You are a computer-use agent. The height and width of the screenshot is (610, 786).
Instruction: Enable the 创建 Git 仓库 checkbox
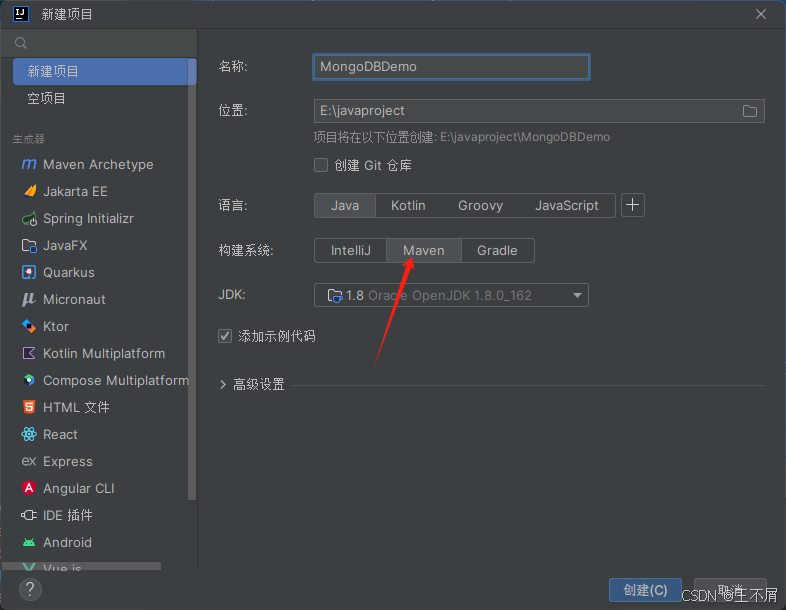pos(321,165)
